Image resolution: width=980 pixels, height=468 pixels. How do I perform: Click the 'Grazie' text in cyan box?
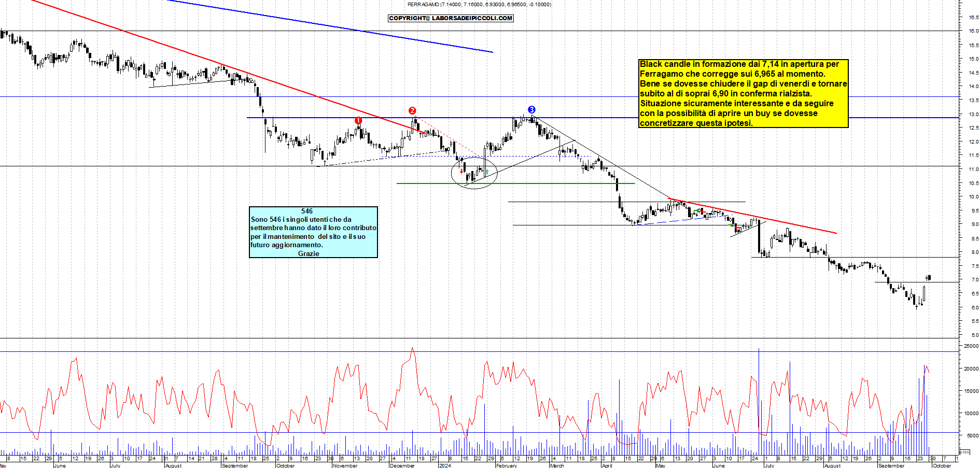click(x=309, y=253)
